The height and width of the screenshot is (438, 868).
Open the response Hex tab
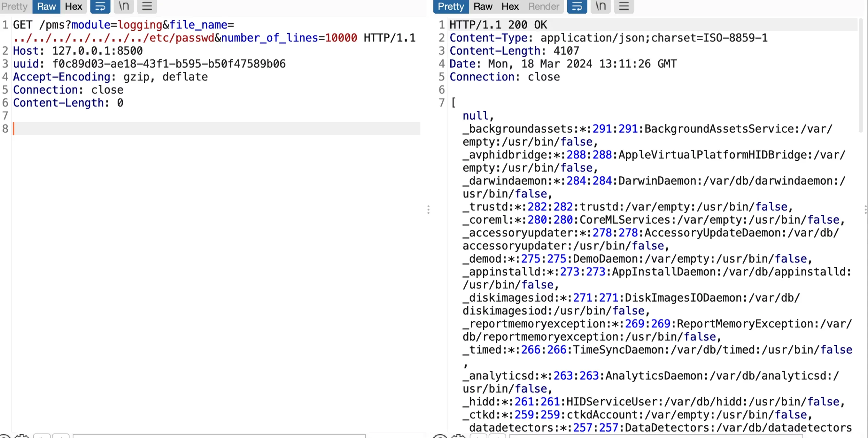pyautogui.click(x=510, y=6)
